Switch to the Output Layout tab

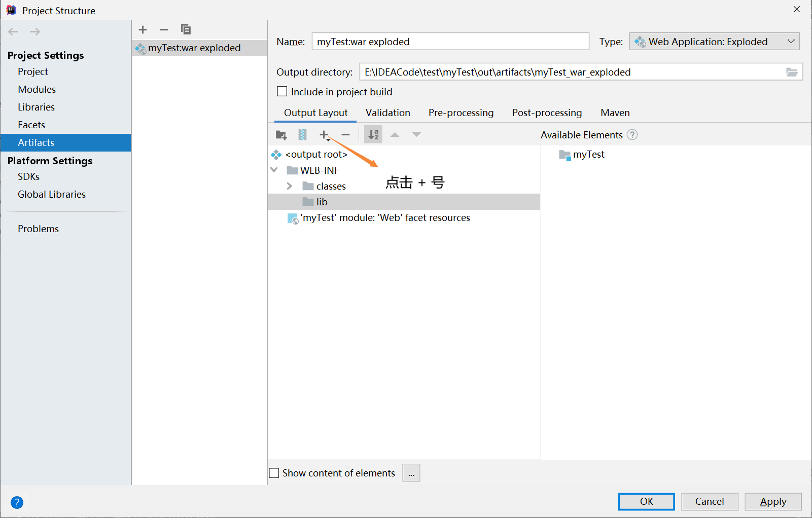[315, 113]
